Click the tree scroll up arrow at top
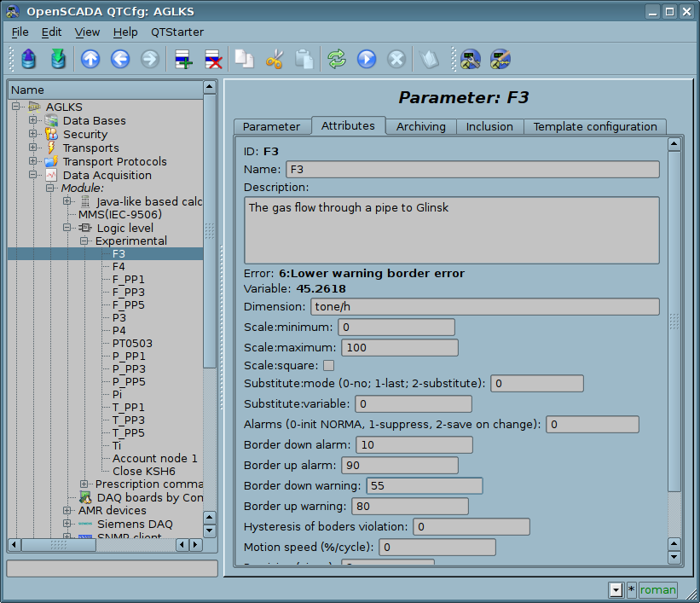700x603 pixels. coord(210,87)
